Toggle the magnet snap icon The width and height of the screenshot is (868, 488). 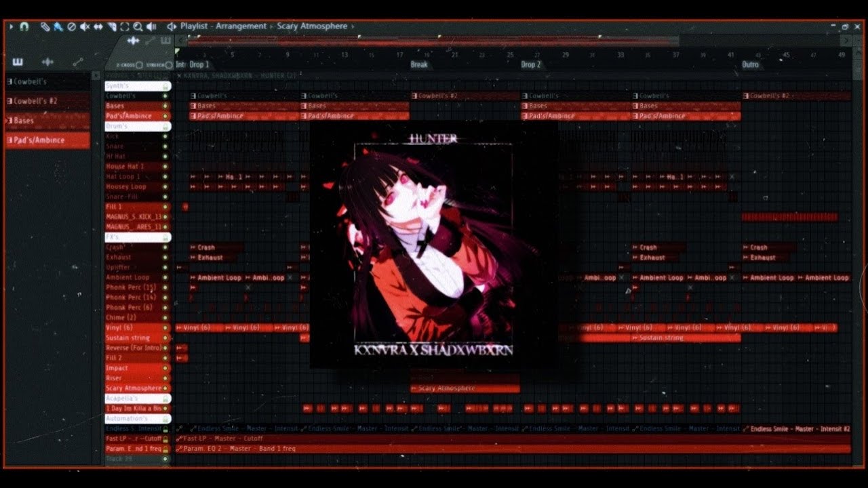[24, 26]
